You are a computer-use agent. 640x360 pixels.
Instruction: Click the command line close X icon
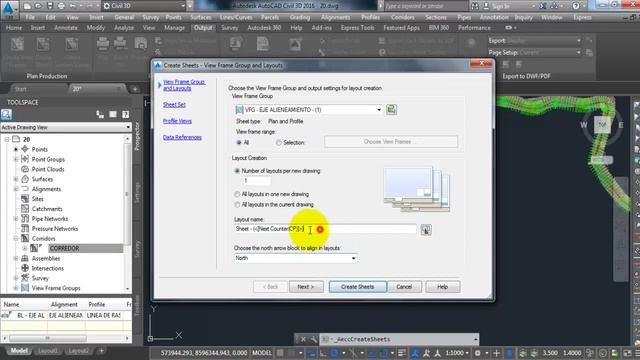tap(303, 339)
